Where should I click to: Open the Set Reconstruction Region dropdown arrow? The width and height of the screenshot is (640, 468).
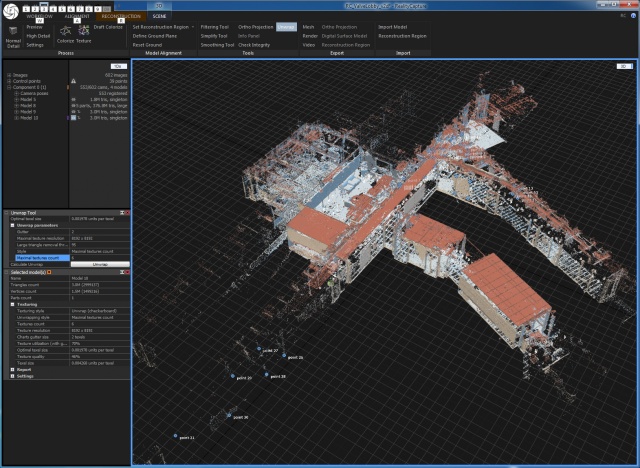click(x=193, y=27)
